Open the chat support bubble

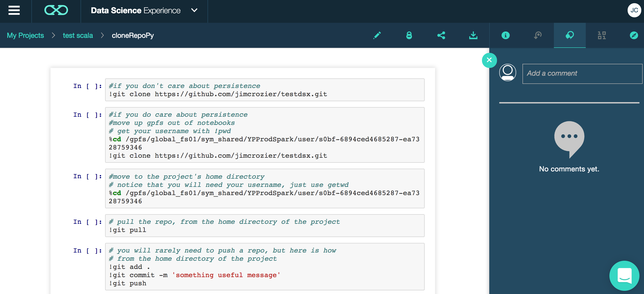coord(624,276)
